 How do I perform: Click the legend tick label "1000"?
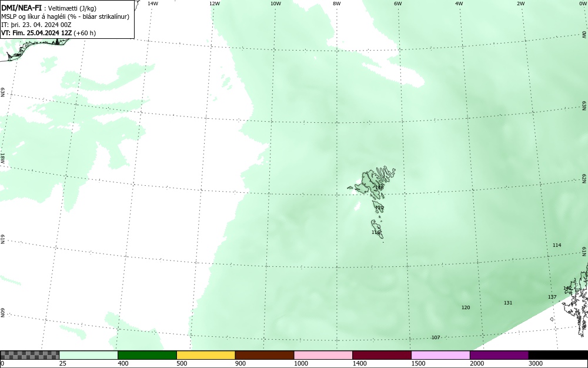(301, 363)
